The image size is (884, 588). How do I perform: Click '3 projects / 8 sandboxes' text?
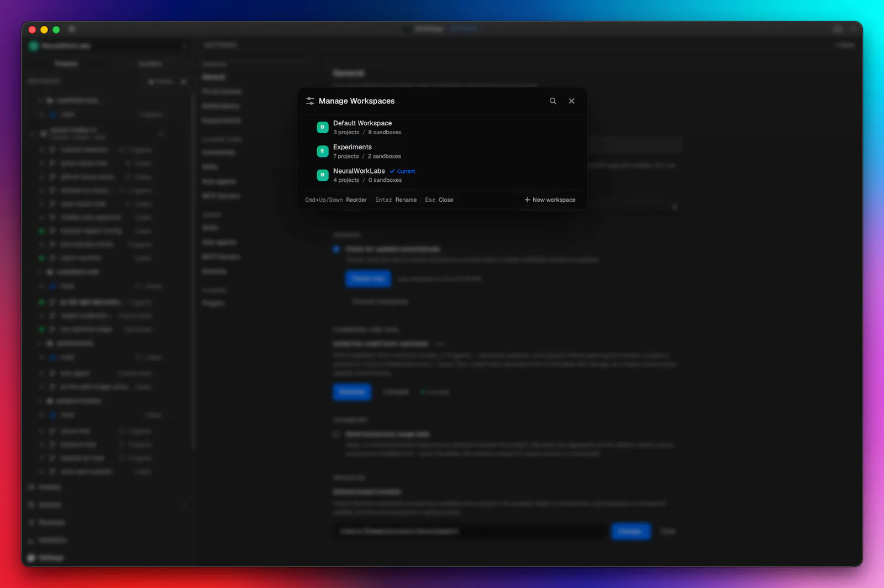click(x=367, y=133)
